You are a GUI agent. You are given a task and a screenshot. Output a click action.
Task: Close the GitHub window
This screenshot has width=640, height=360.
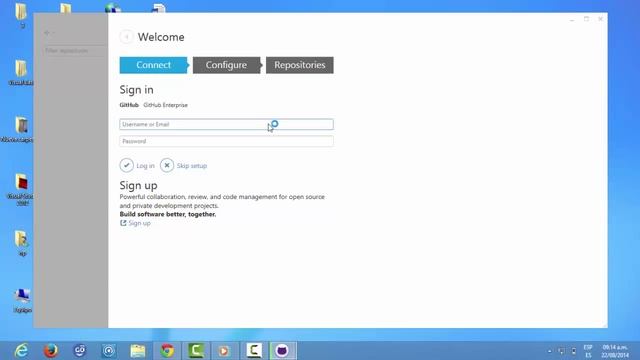point(600,19)
